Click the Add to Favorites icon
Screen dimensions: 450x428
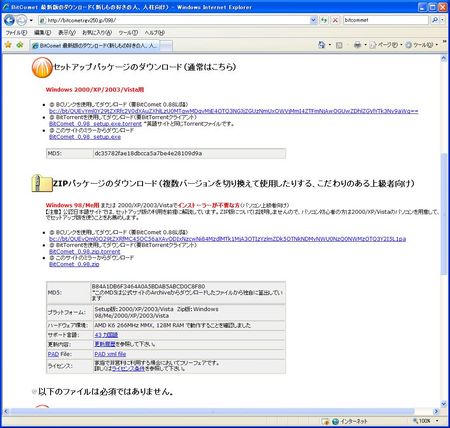20,45
